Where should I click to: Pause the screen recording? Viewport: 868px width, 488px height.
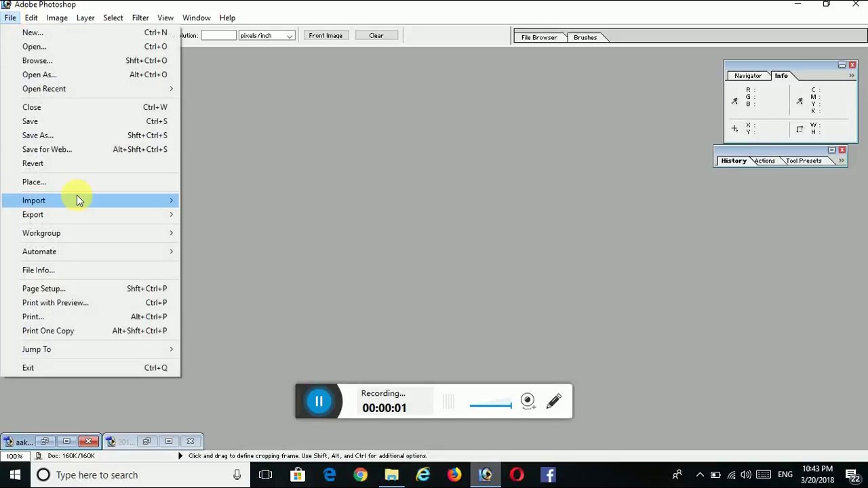point(319,401)
